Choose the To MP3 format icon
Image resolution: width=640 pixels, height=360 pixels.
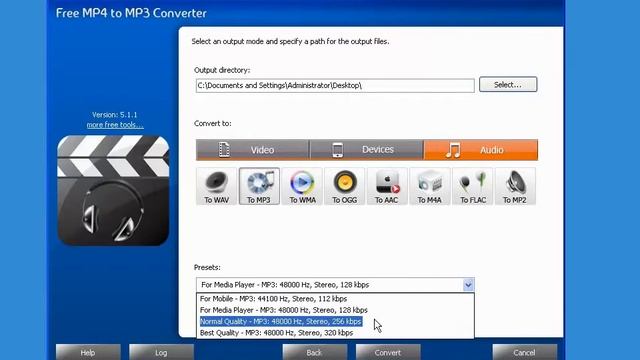point(259,186)
